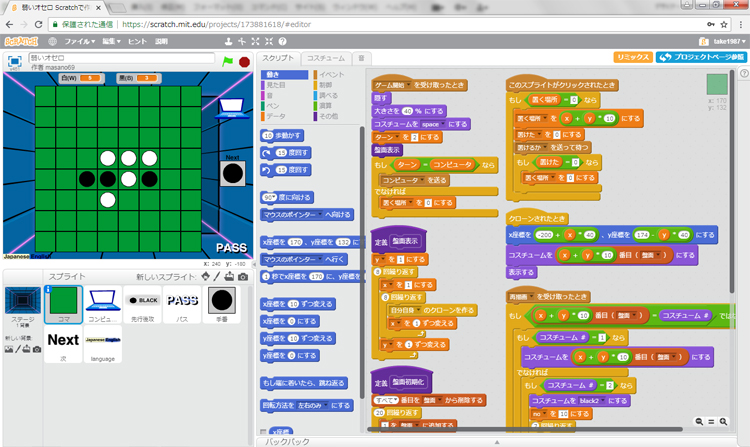The image size is (750, 447).
Task: Choose the help question mark tool
Action: tap(281, 42)
